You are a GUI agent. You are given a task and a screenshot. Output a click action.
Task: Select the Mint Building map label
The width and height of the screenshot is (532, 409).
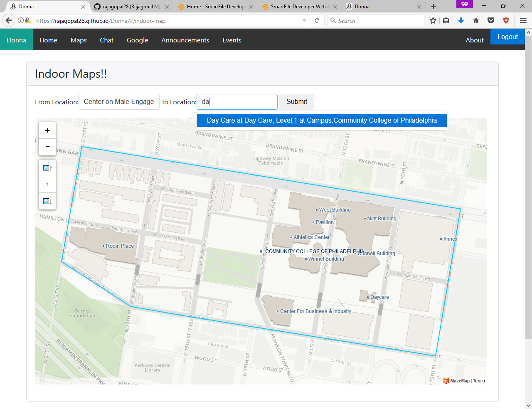[x=382, y=219]
